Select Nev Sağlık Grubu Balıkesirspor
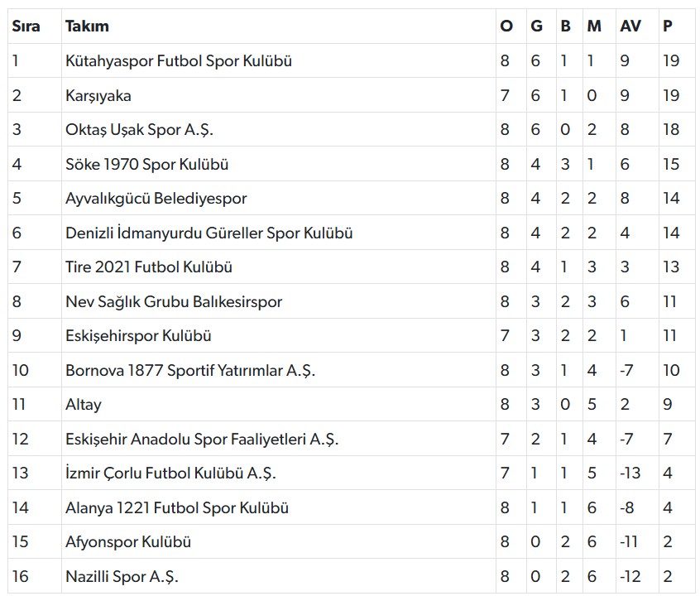The height and width of the screenshot is (596, 700). [x=174, y=302]
